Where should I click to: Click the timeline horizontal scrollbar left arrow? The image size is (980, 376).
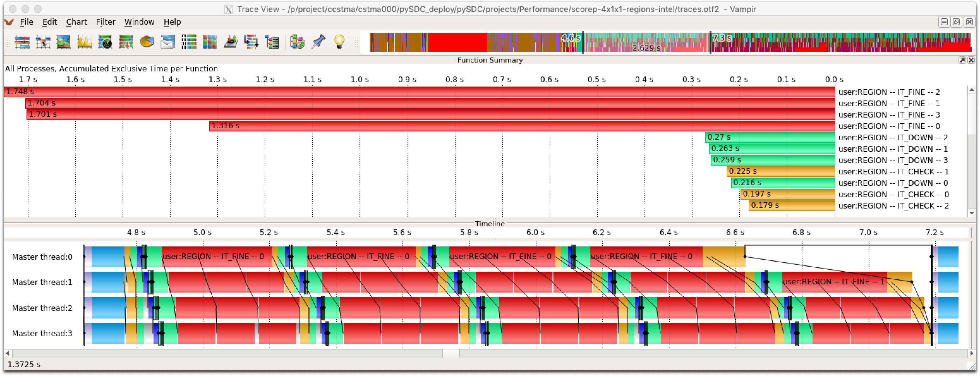pos(8,353)
